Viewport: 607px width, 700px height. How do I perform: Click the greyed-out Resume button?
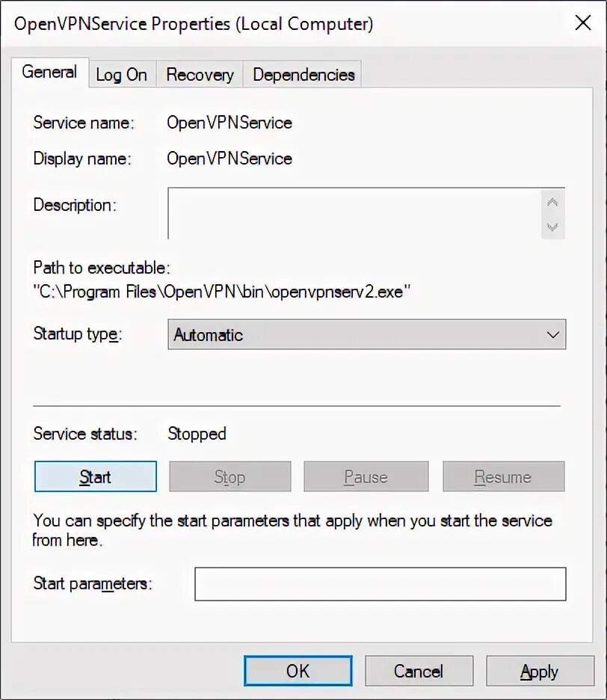503,477
